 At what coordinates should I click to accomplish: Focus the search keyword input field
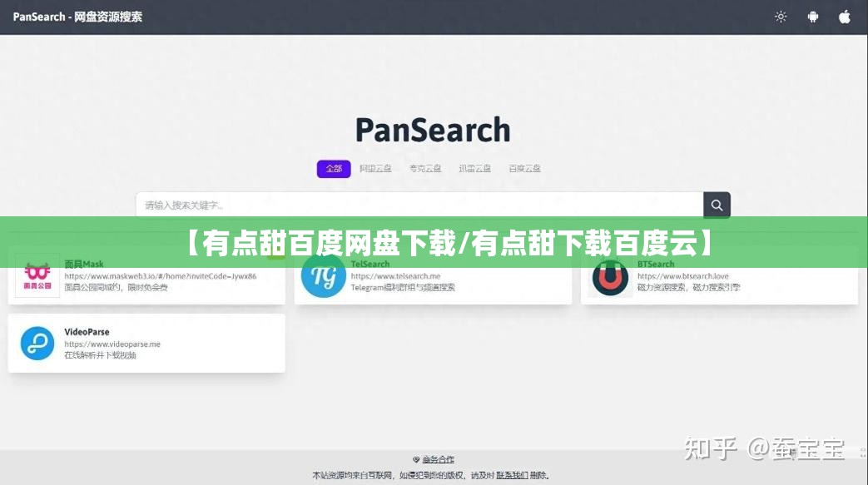click(x=419, y=205)
